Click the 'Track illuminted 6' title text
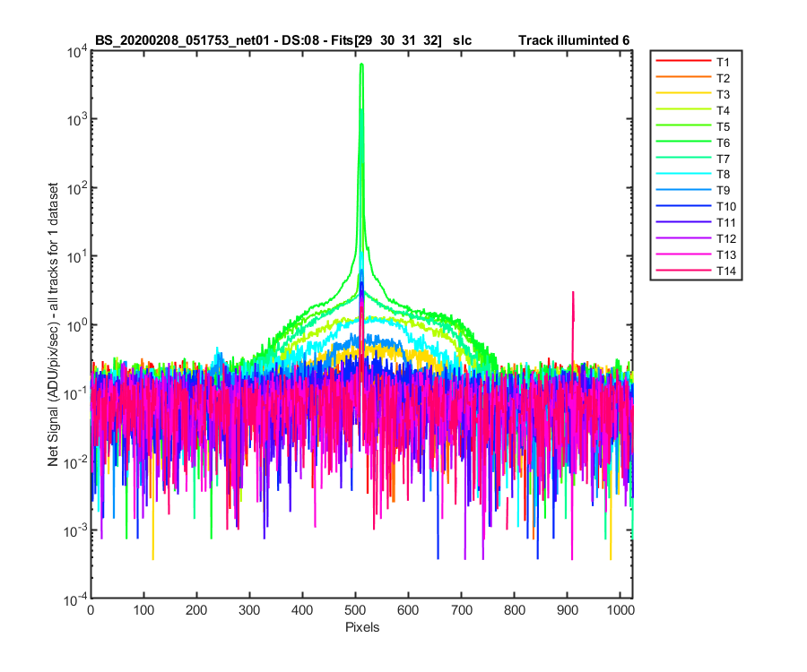This screenshot has width=807, height=672. (x=574, y=40)
